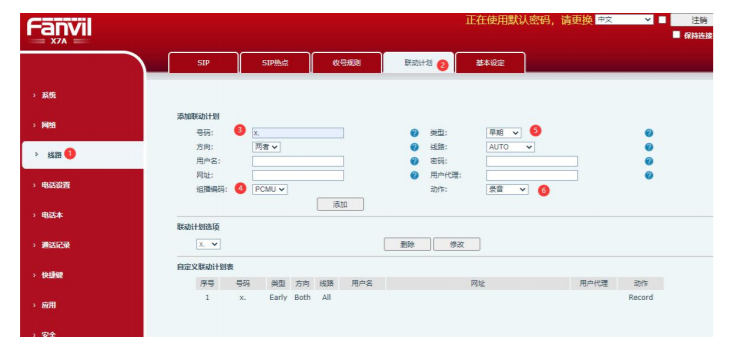Click the 网址 column header in table
729x362 pixels.
[x=477, y=283]
